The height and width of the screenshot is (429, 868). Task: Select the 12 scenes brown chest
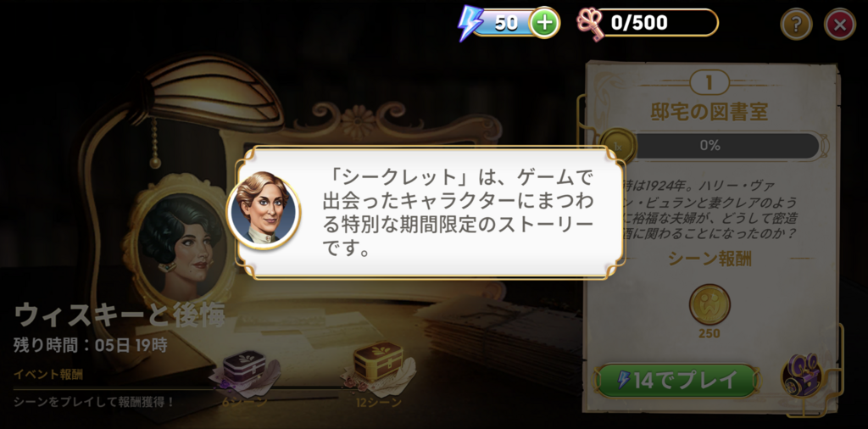(377, 365)
